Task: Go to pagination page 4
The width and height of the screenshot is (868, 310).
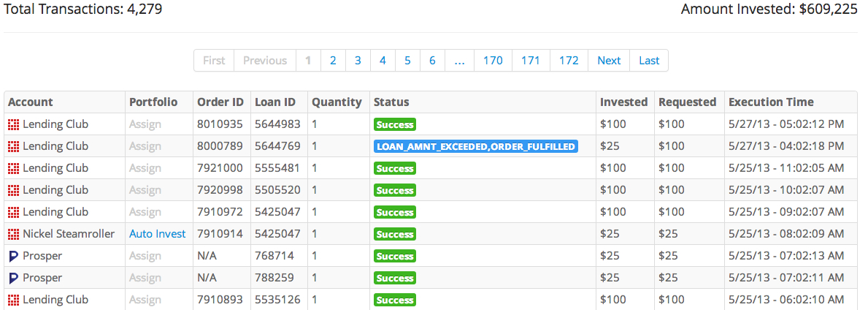Action: 383,61
